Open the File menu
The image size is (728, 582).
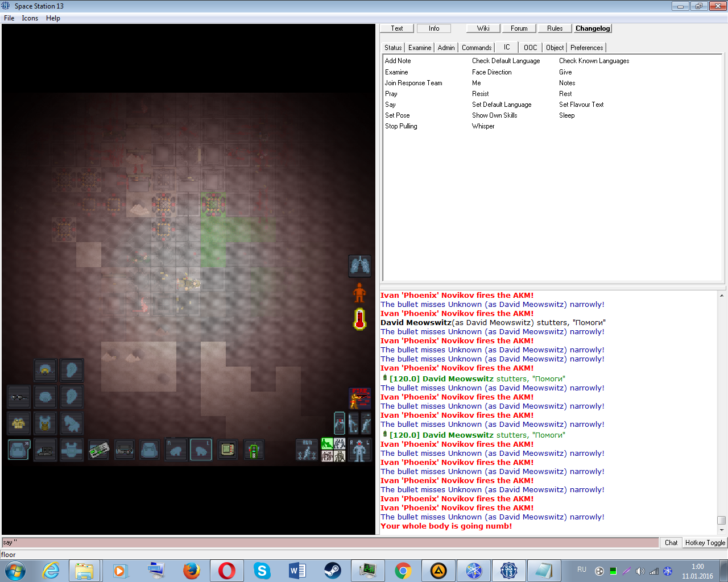click(9, 18)
